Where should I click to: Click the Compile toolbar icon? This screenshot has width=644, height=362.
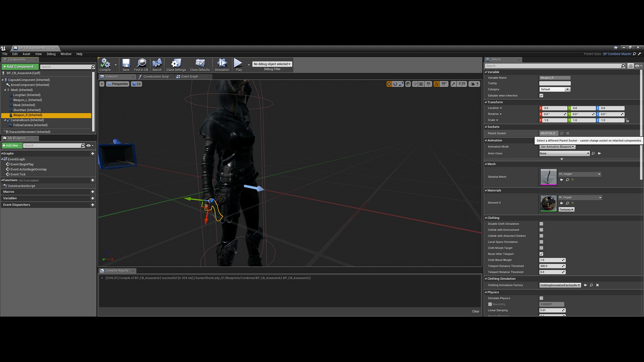click(105, 64)
